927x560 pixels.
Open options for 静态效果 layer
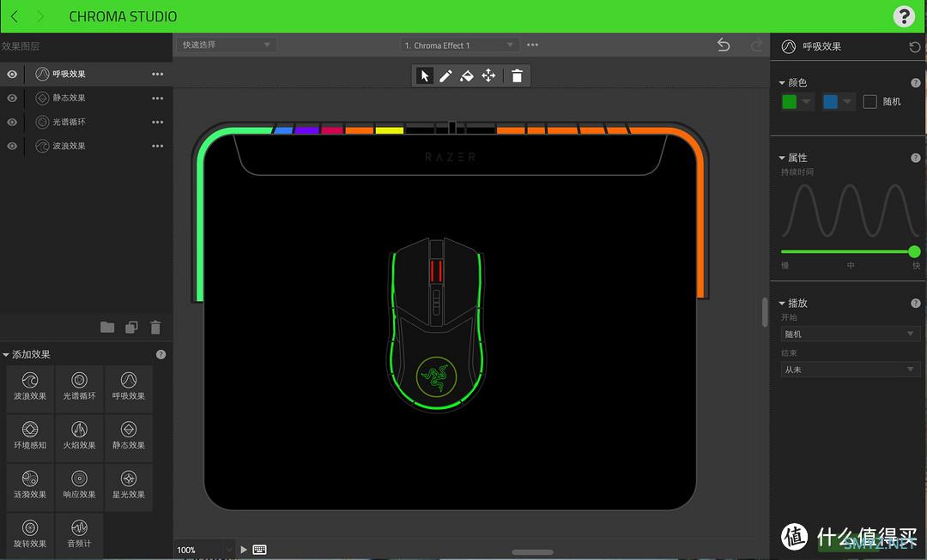pyautogui.click(x=157, y=98)
